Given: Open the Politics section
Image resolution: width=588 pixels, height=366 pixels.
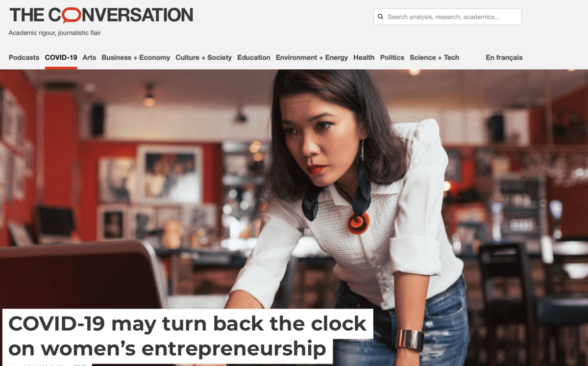Looking at the screenshot, I should coord(392,57).
